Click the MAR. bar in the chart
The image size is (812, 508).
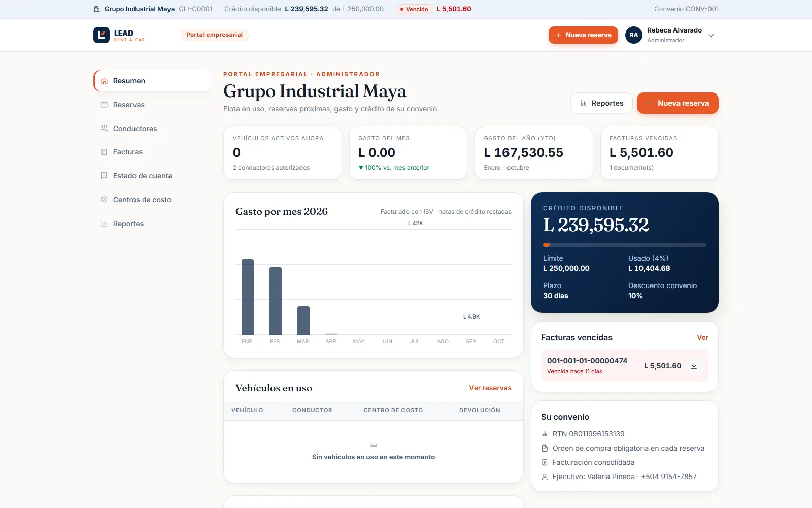click(x=303, y=321)
